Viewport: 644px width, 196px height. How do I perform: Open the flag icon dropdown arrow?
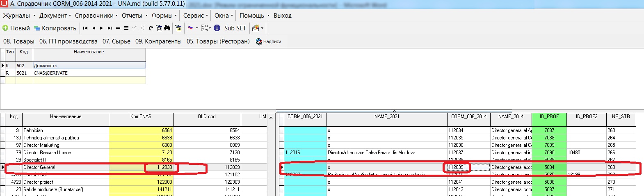[x=197, y=28]
